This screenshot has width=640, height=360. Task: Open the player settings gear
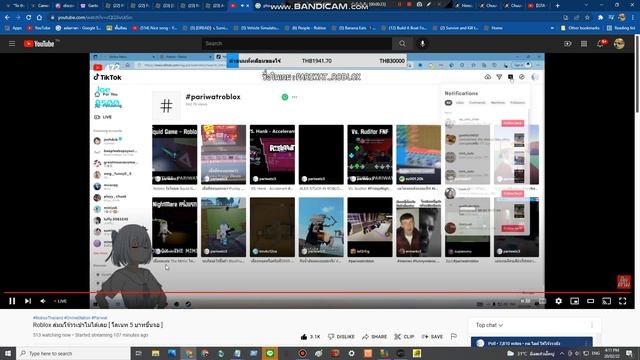(558, 301)
